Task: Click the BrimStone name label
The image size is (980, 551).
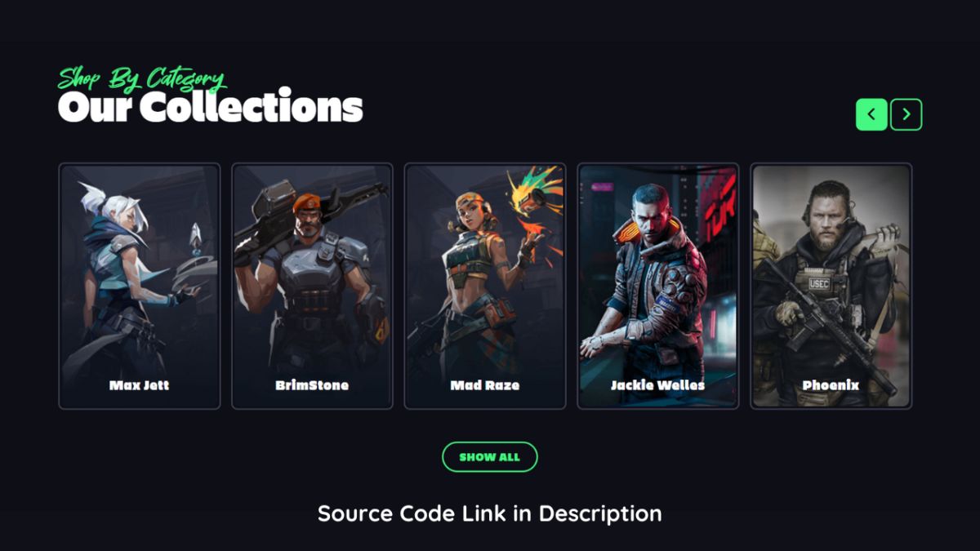Action: click(312, 385)
